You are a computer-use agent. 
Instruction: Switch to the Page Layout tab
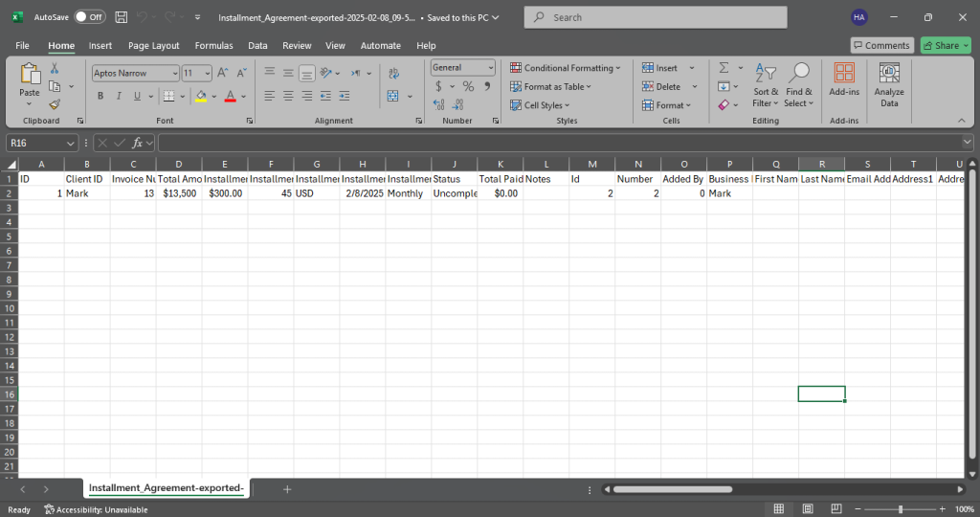(154, 46)
